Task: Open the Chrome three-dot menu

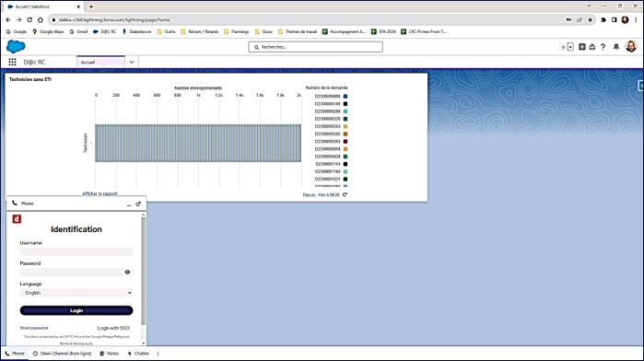Action: 636,19
